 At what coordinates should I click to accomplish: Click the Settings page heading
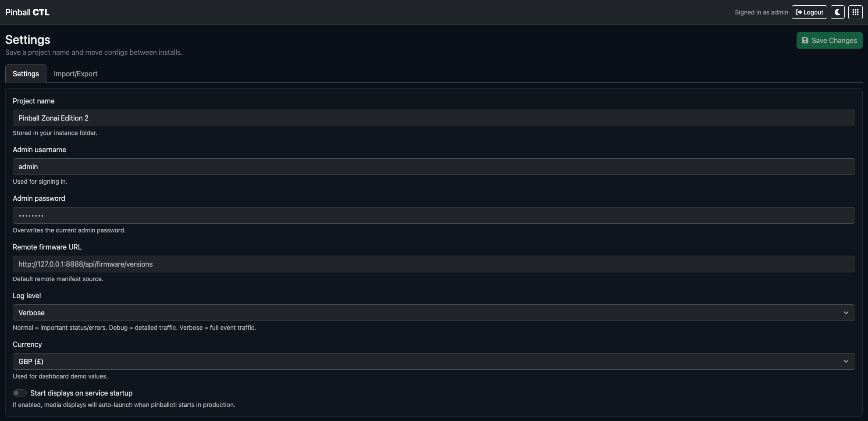tap(27, 39)
